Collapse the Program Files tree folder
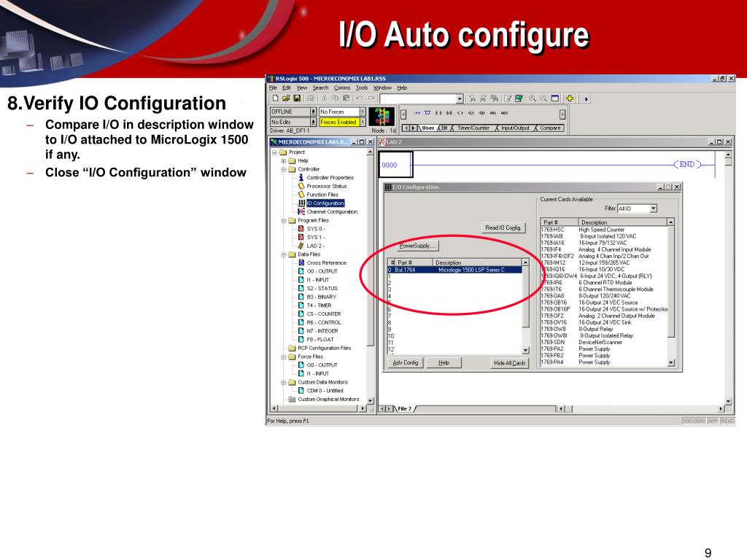The image size is (747, 560). click(284, 220)
